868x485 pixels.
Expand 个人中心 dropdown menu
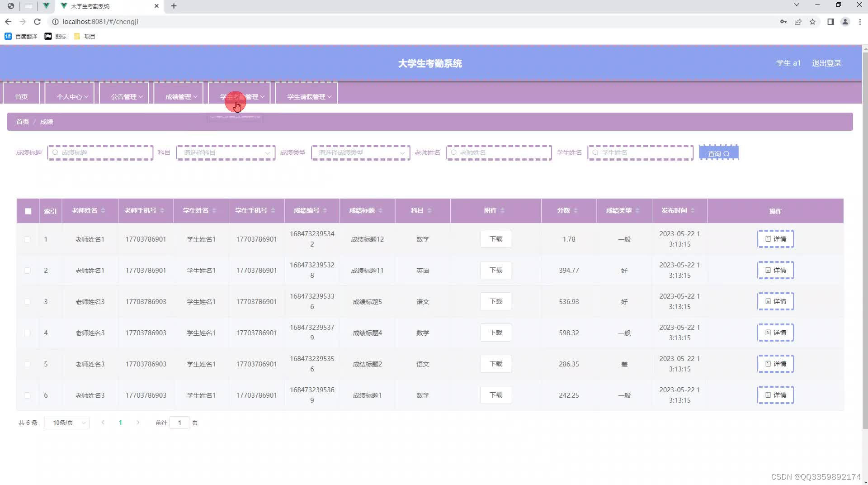click(70, 94)
